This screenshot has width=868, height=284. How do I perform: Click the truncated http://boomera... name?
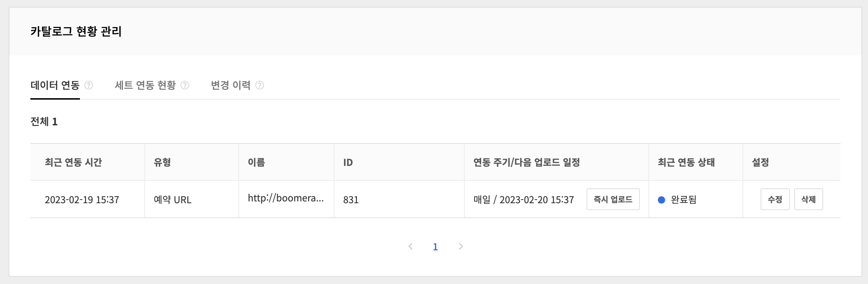pos(286,198)
